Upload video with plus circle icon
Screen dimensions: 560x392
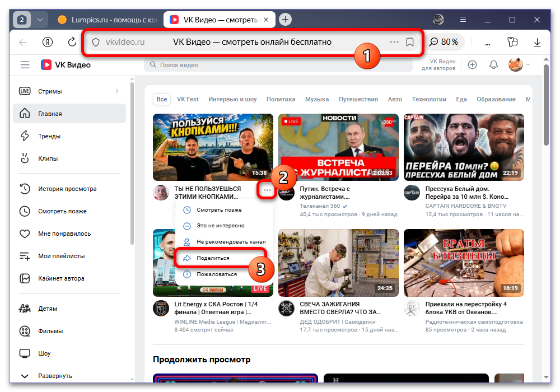pos(473,65)
